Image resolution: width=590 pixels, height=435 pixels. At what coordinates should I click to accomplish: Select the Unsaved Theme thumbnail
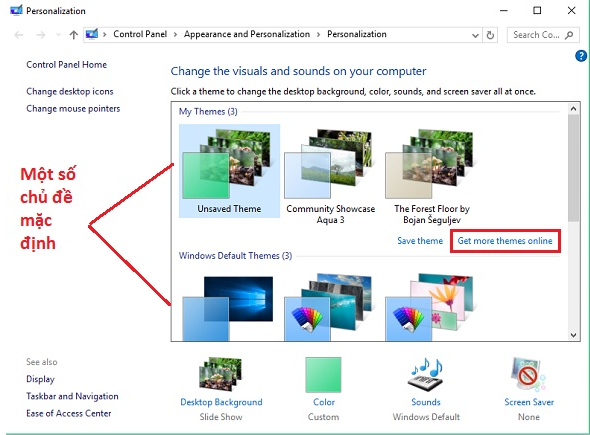(x=229, y=171)
